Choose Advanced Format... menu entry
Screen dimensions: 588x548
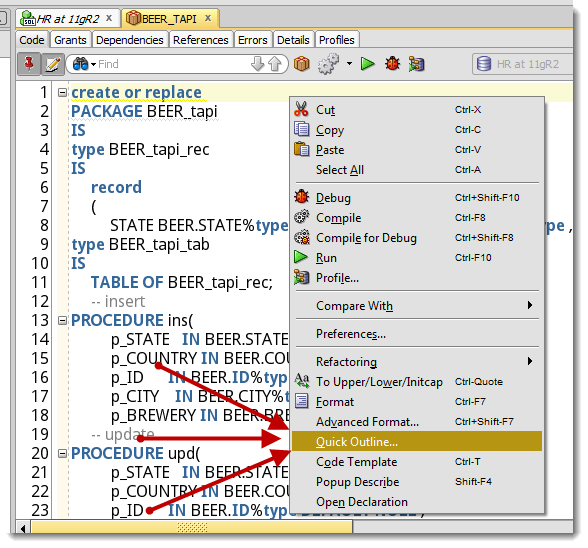click(417, 422)
